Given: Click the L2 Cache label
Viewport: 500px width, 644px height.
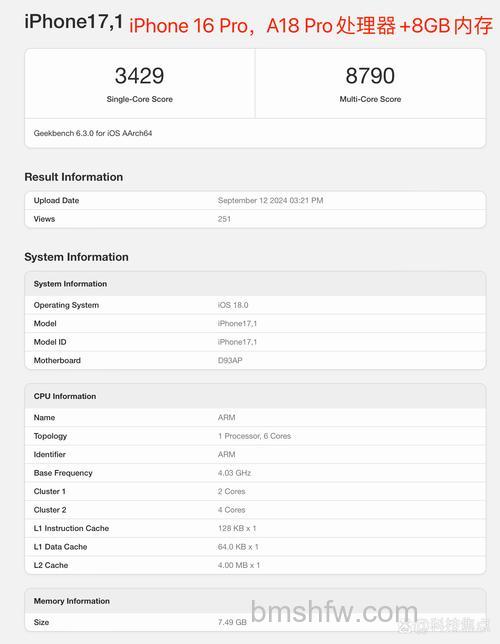Looking at the screenshot, I should pos(51,566).
